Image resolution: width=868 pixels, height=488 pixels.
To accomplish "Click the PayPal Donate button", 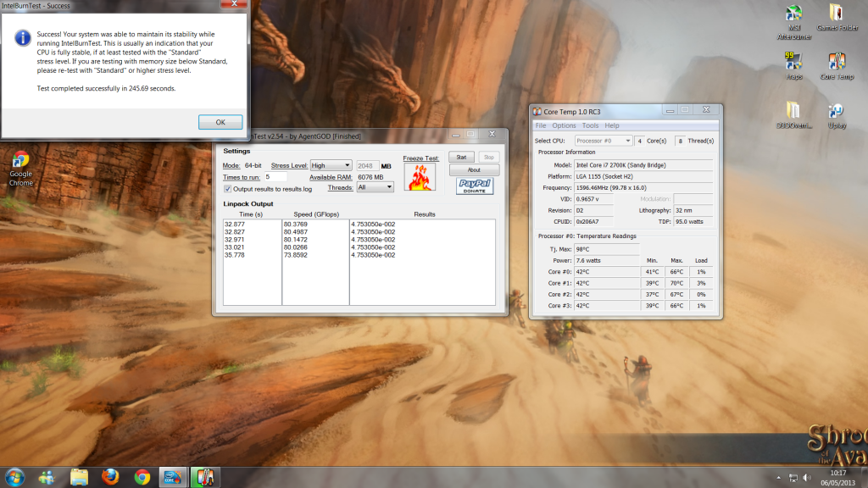I will coord(474,186).
